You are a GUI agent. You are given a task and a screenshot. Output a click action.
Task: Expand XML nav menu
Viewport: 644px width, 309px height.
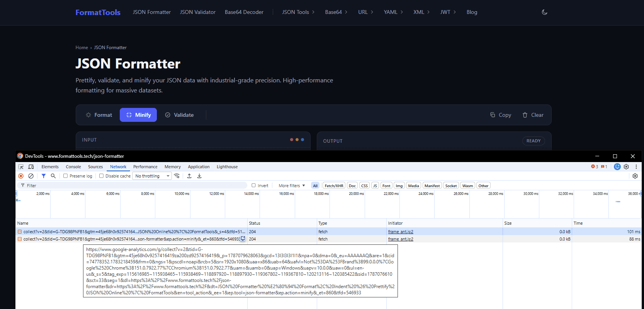421,12
